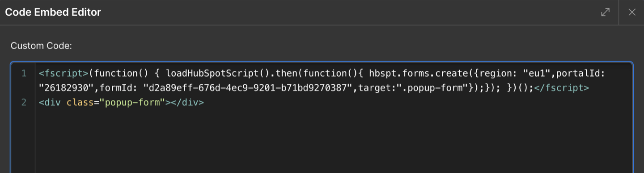Image resolution: width=644 pixels, height=173 pixels.
Task: Click the d2a89eff form ID string
Action: (244, 88)
